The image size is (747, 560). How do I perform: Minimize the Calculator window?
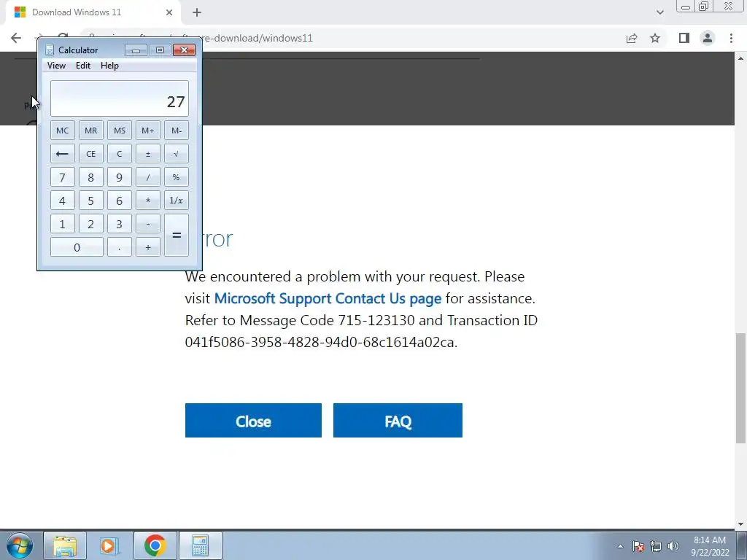[136, 50]
